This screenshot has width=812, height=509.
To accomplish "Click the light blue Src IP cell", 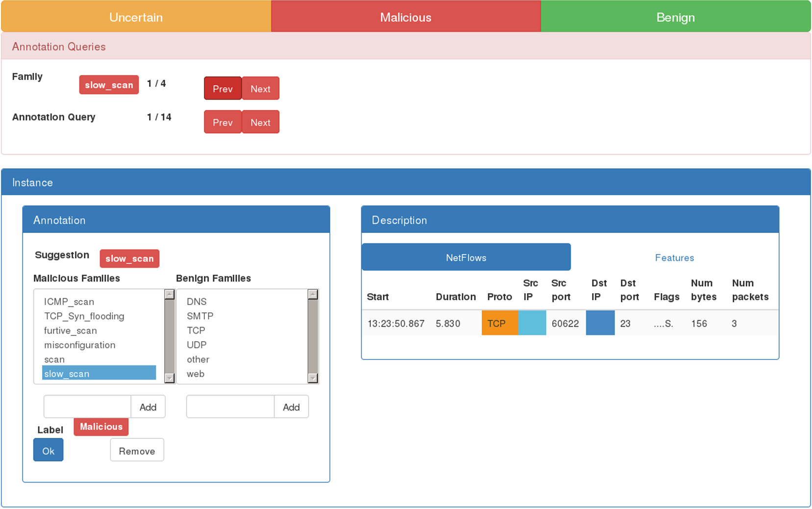I will tap(532, 323).
